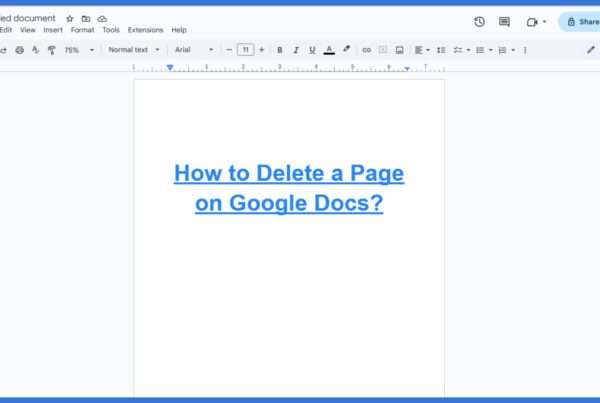Open the Normal text style dropdown
The height and width of the screenshot is (403, 600).
point(134,50)
